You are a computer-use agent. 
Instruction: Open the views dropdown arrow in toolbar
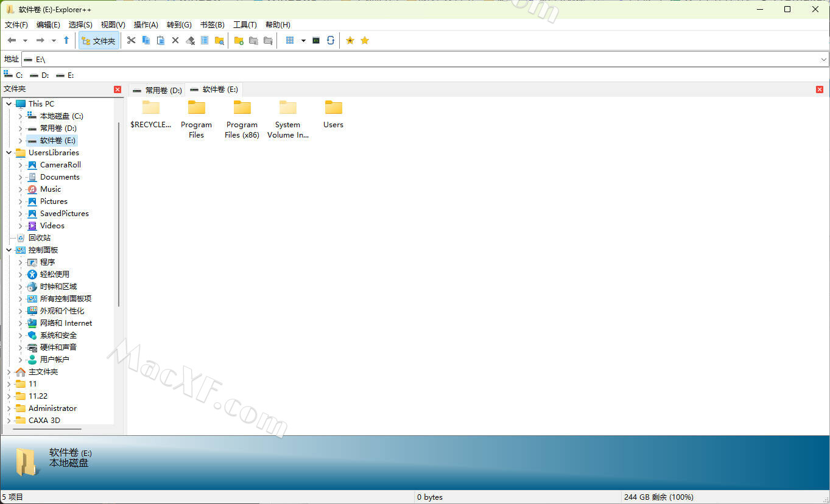pyautogui.click(x=303, y=41)
